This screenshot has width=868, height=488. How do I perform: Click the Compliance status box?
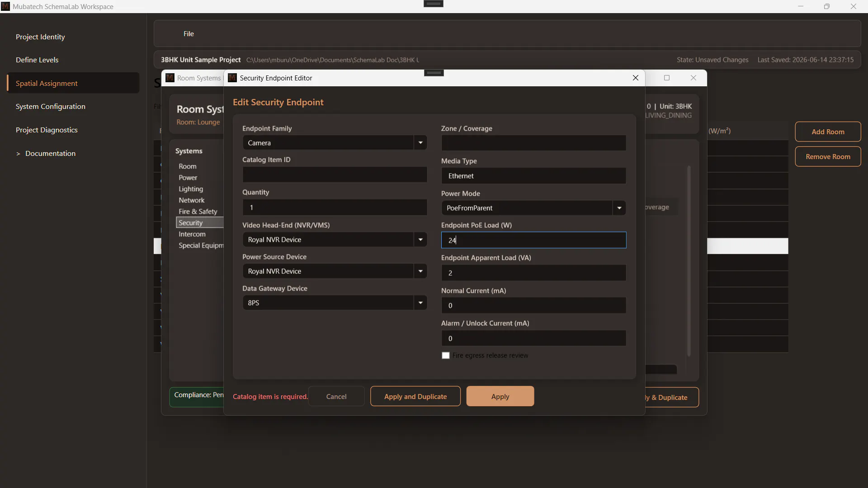(197, 397)
